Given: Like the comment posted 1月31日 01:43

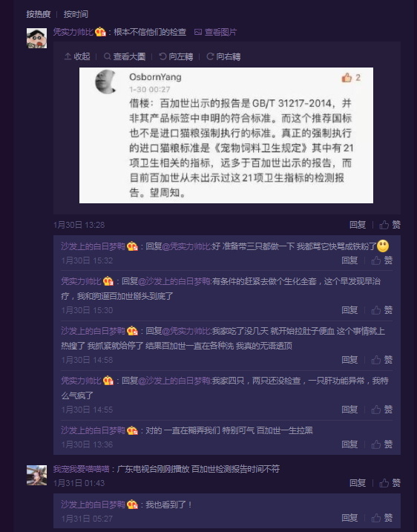Looking at the screenshot, I should [390, 483].
